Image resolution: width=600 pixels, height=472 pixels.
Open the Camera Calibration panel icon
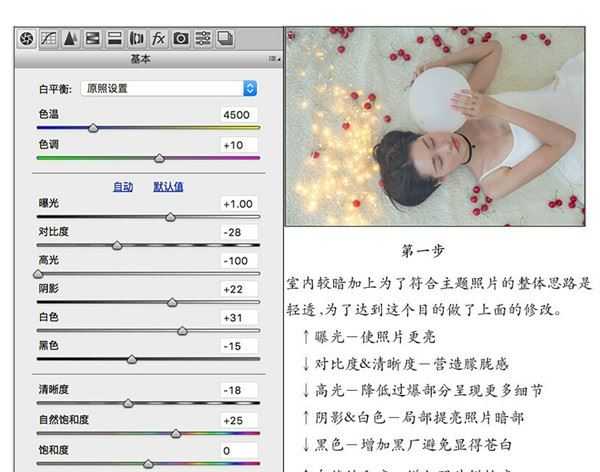click(181, 38)
